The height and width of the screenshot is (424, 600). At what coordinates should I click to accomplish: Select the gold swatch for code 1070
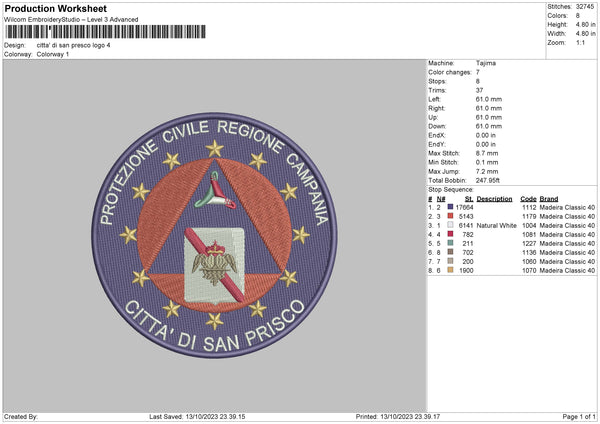click(x=450, y=270)
